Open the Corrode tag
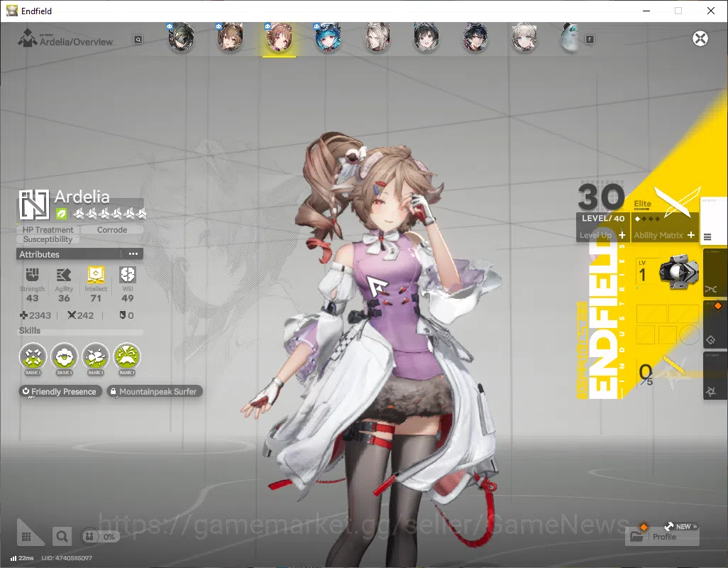The image size is (728, 568). [112, 229]
